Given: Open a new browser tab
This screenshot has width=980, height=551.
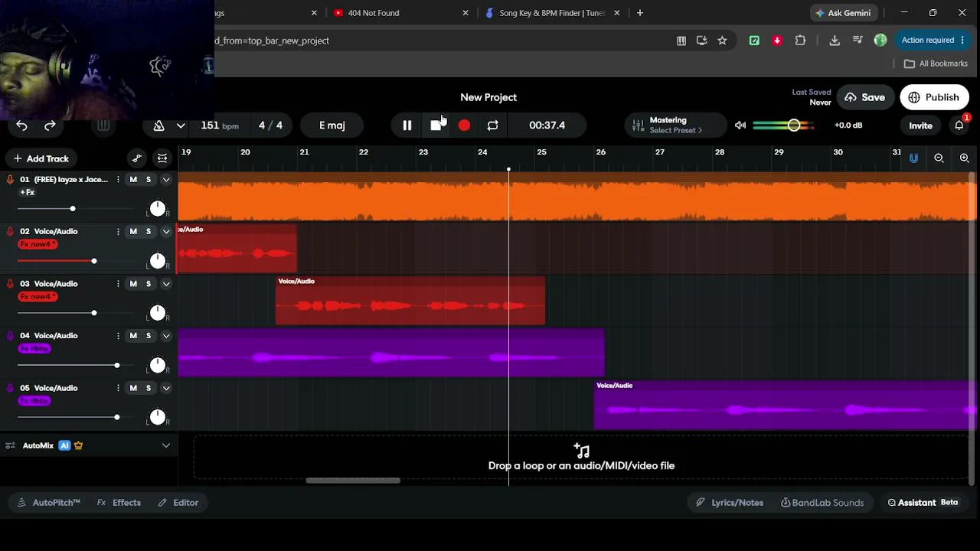Looking at the screenshot, I should tap(640, 13).
